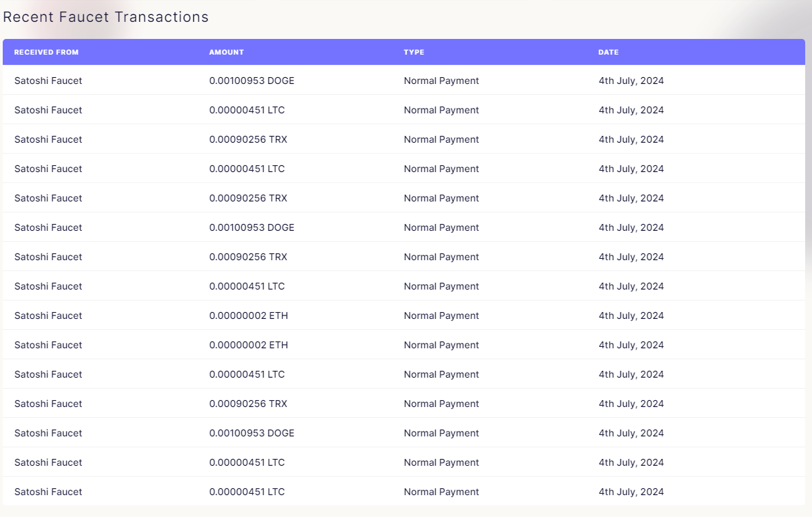Viewport: 812px width, 517px height.
Task: Click the 4th July, 2024 date in last row
Action: 631,492
